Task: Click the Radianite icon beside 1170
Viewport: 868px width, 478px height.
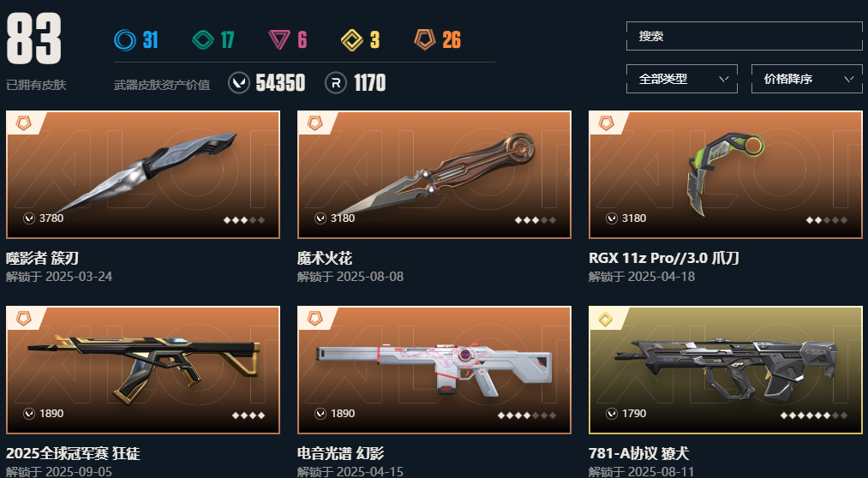Action: point(336,83)
